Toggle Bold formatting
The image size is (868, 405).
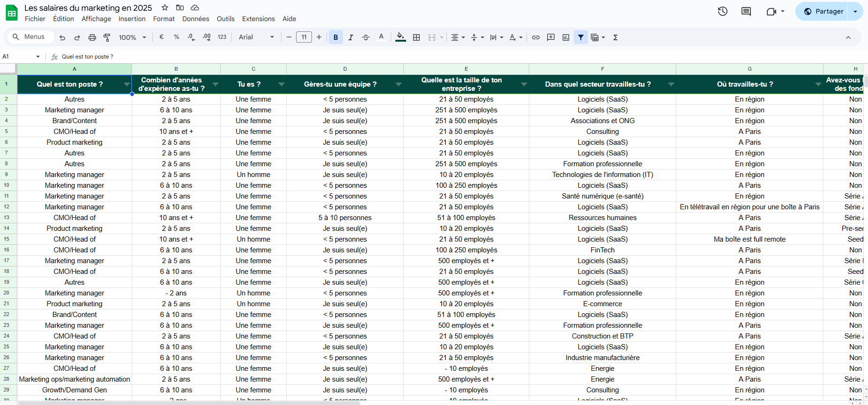click(x=336, y=37)
